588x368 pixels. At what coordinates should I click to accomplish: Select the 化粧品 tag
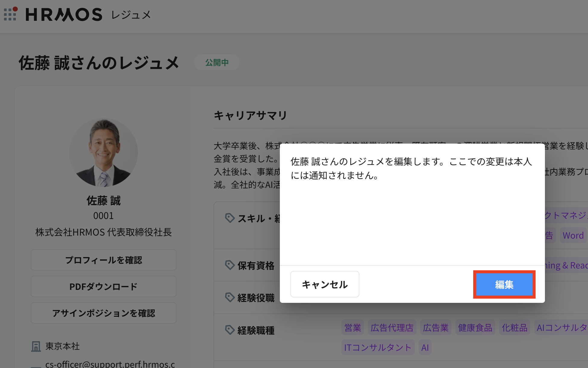click(x=514, y=327)
